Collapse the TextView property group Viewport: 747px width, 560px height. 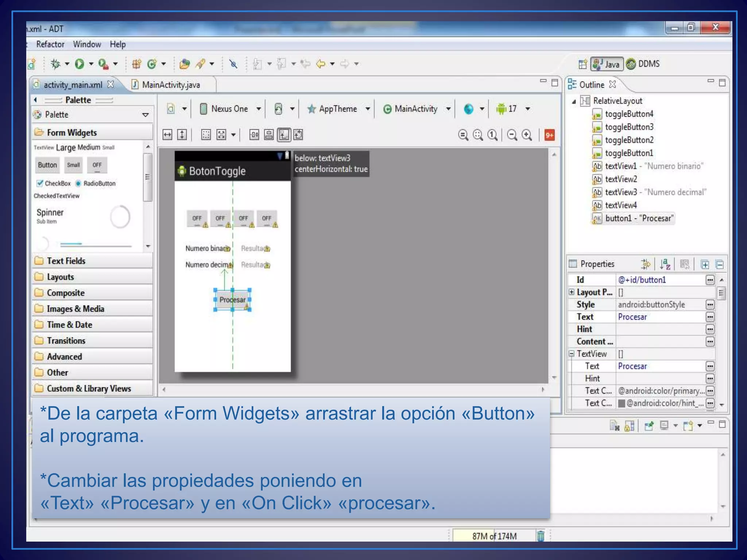[x=572, y=354]
